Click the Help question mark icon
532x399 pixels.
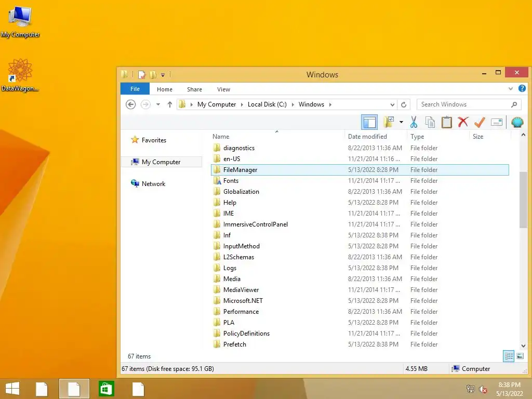click(522, 88)
